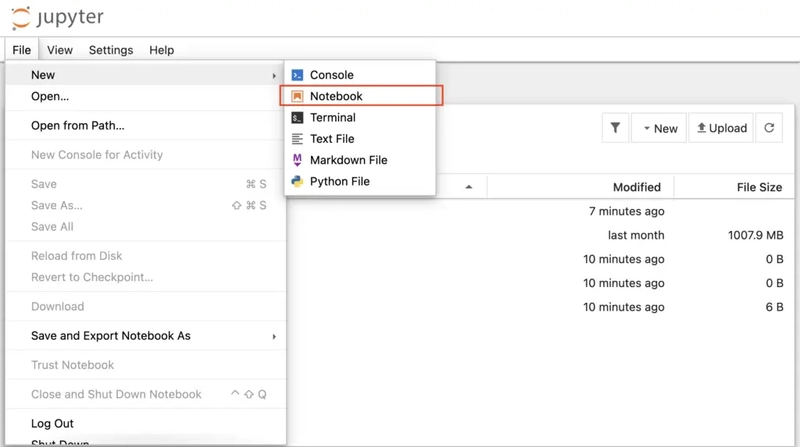Click the Text File icon
This screenshot has height=447, width=800.
click(x=297, y=139)
